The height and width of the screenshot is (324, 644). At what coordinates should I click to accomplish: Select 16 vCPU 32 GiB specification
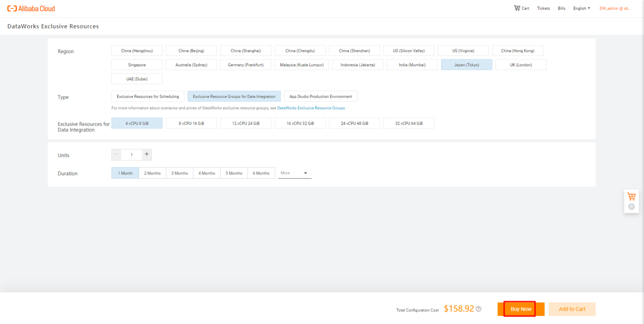point(300,123)
